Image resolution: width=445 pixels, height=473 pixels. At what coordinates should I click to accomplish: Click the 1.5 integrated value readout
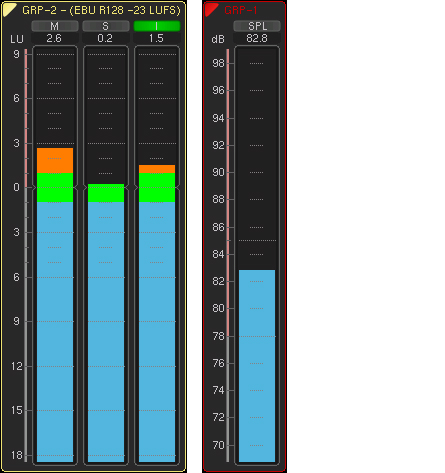[157, 38]
